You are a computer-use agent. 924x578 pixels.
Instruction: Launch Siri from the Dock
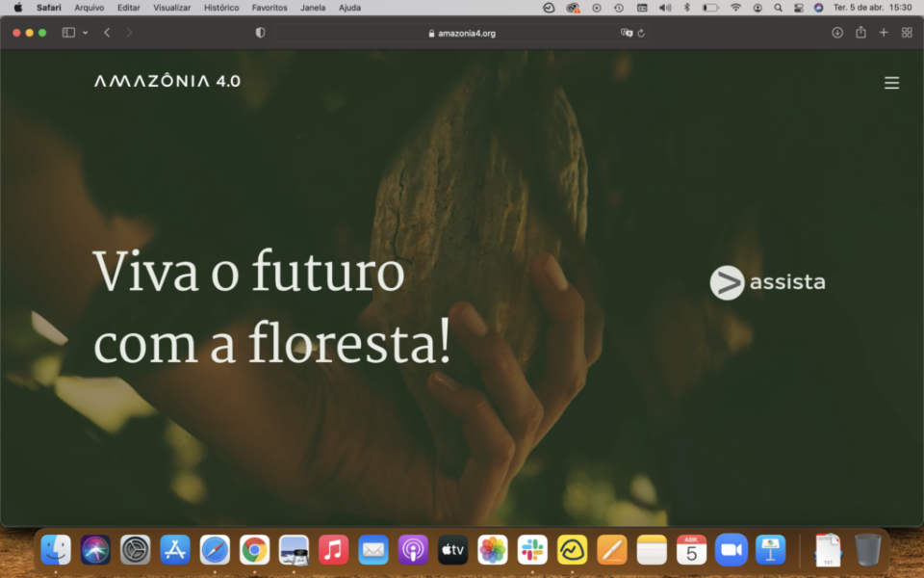coord(95,550)
